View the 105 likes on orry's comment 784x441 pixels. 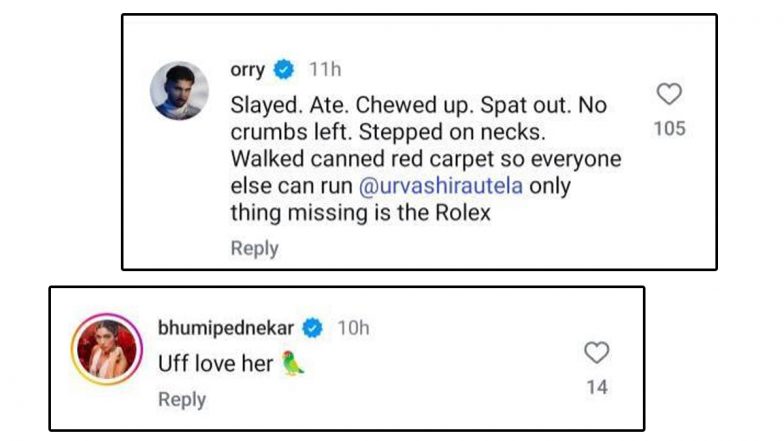coord(669,129)
